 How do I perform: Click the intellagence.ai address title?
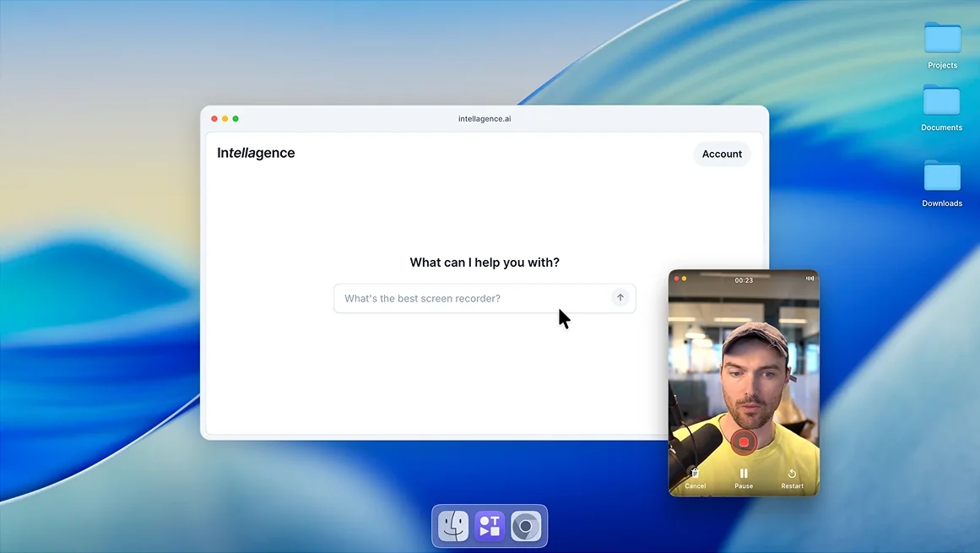tap(485, 119)
